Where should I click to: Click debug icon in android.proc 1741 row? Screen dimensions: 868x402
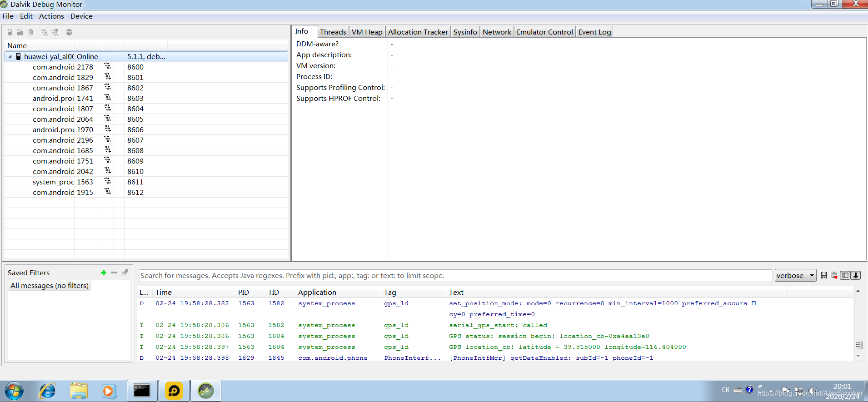click(108, 98)
